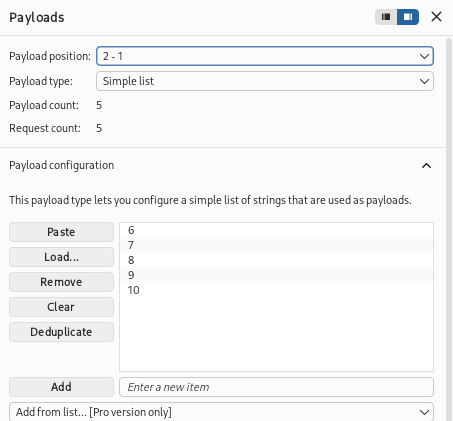453x421 pixels.
Task: Select payload item 6 in the list
Action: (276, 230)
